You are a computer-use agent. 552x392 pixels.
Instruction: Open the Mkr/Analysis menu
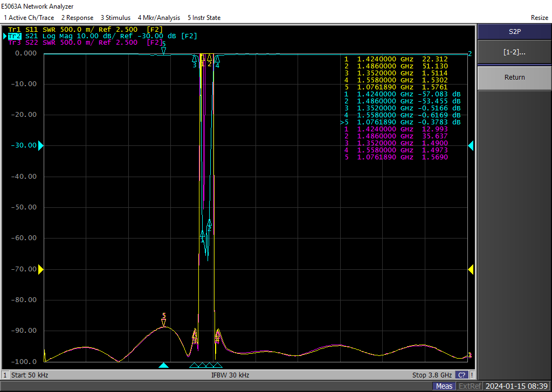(x=158, y=18)
